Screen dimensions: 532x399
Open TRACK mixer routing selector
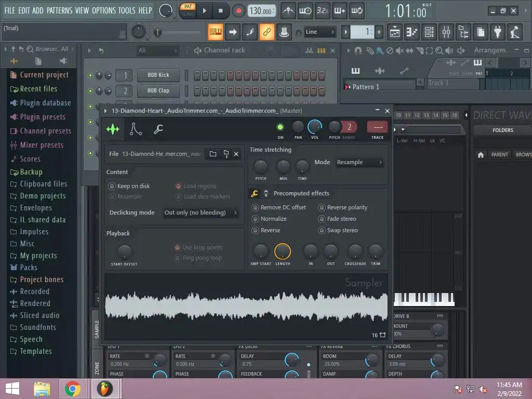coord(378,127)
